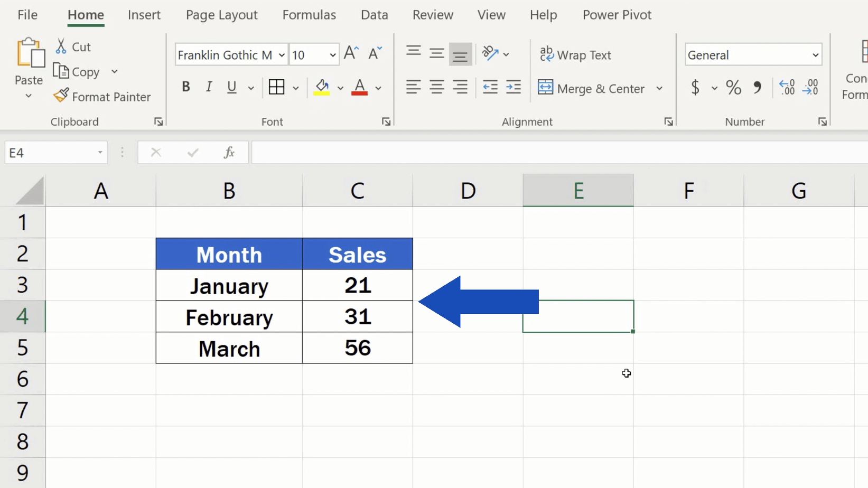Click the Increase Decimal icon
The image size is (868, 488).
click(787, 88)
